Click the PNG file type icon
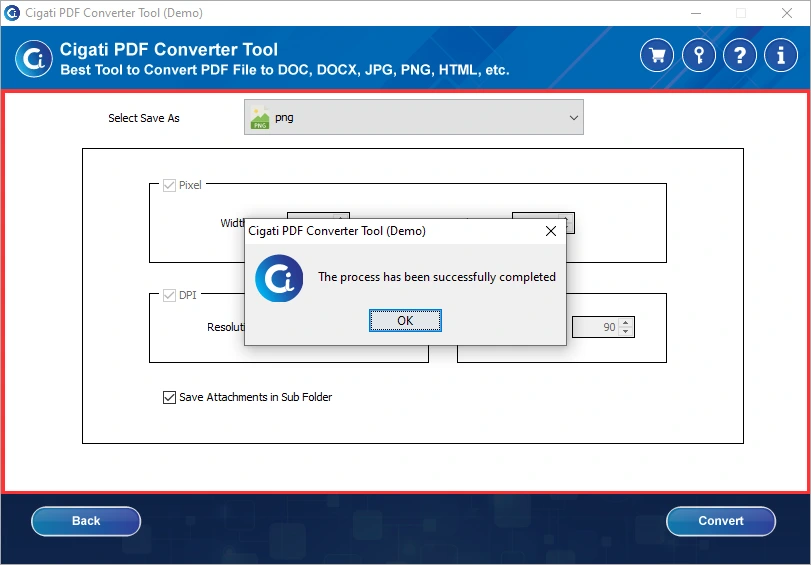This screenshot has height=565, width=811. tap(260, 118)
